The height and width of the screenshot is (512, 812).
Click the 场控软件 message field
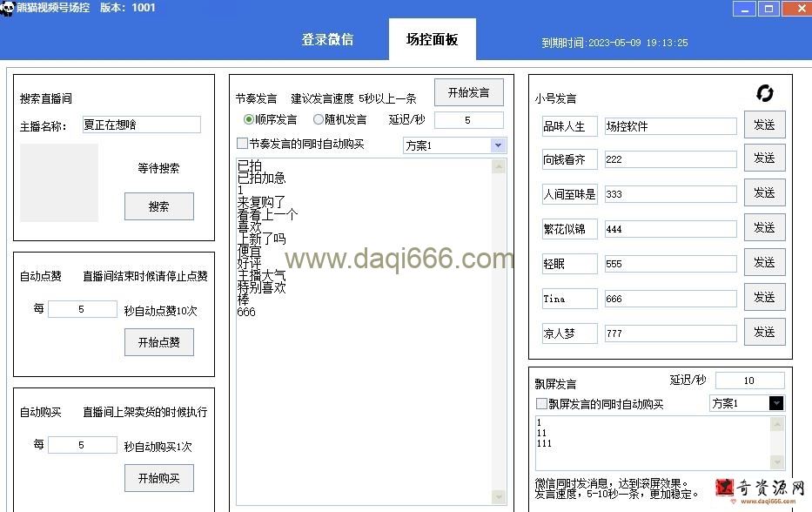coord(671,126)
